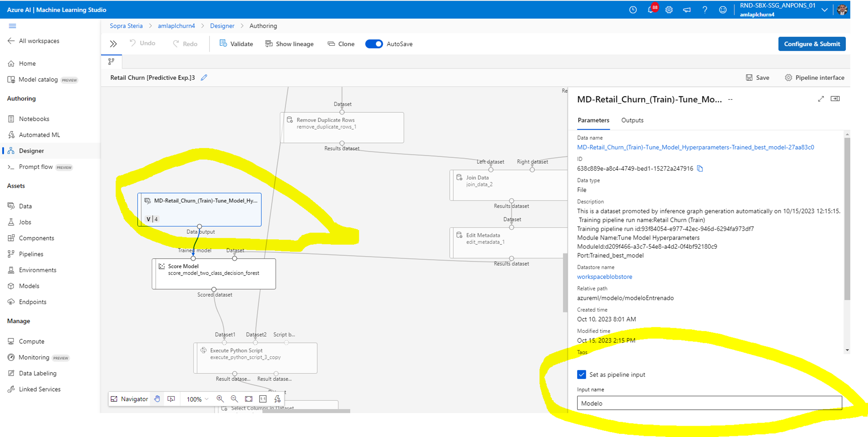The height and width of the screenshot is (437, 868).
Task: Collapse the left navigation hamburger menu
Action: pyautogui.click(x=12, y=26)
